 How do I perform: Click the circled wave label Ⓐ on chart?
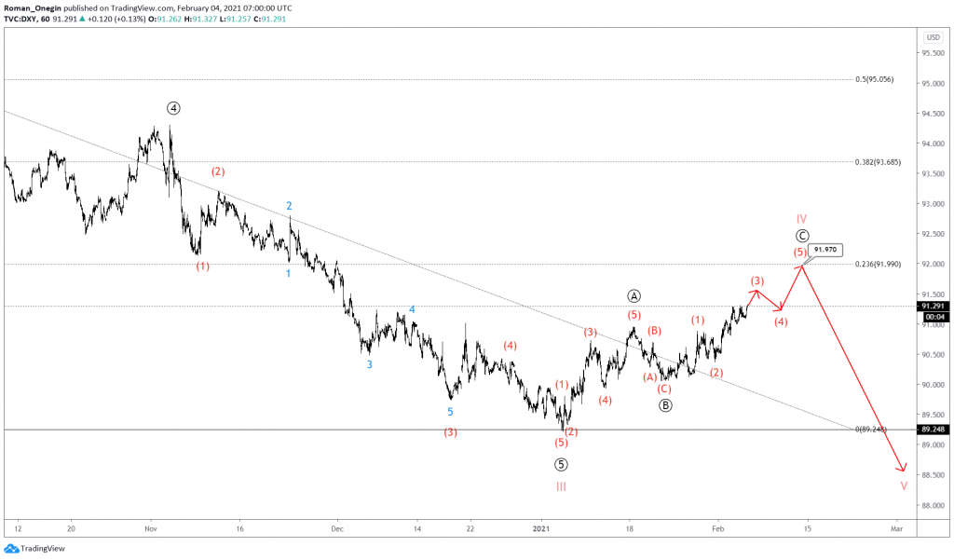(x=634, y=296)
